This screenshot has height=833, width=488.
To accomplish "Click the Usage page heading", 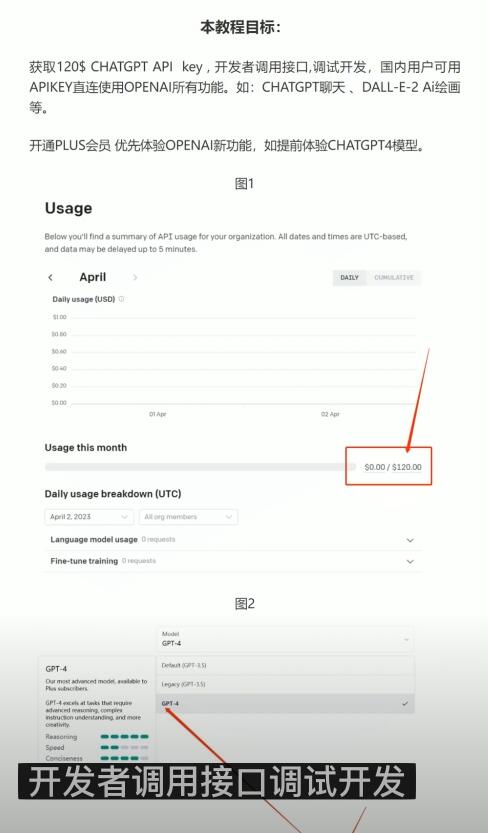I will pyautogui.click(x=69, y=208).
